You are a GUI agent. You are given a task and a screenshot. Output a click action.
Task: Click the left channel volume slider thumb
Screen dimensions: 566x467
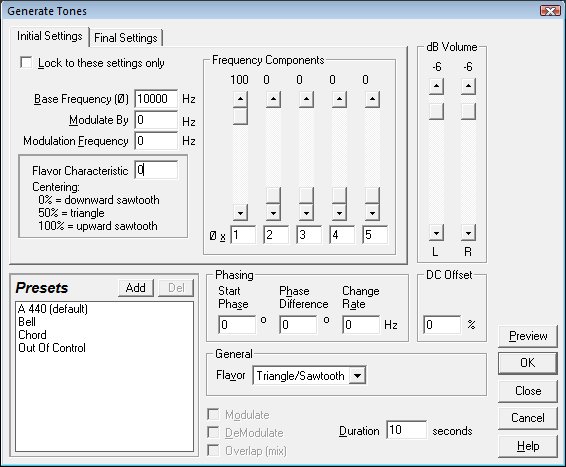pyautogui.click(x=436, y=112)
